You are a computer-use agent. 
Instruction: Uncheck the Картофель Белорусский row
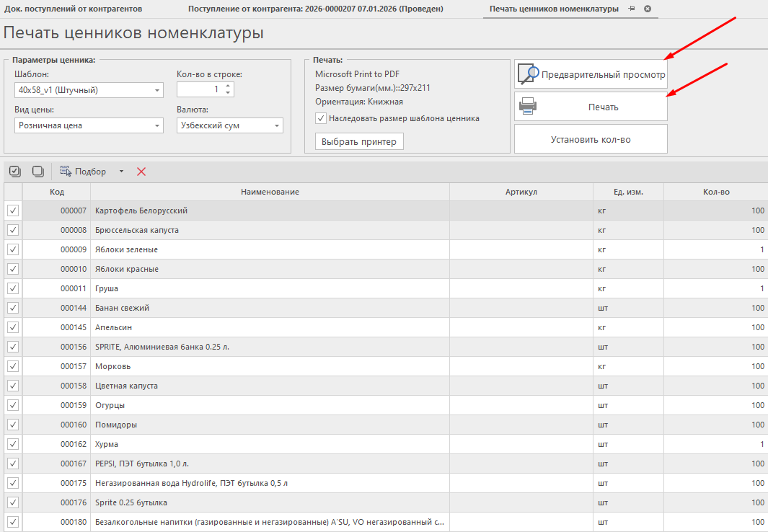click(13, 210)
